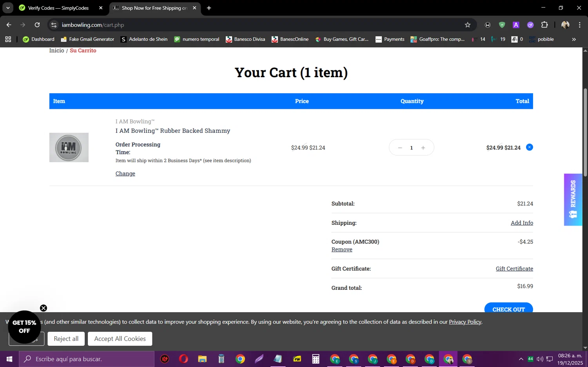This screenshot has width=588, height=367.
Task: Show hidden system tray icons
Action: [x=521, y=359]
